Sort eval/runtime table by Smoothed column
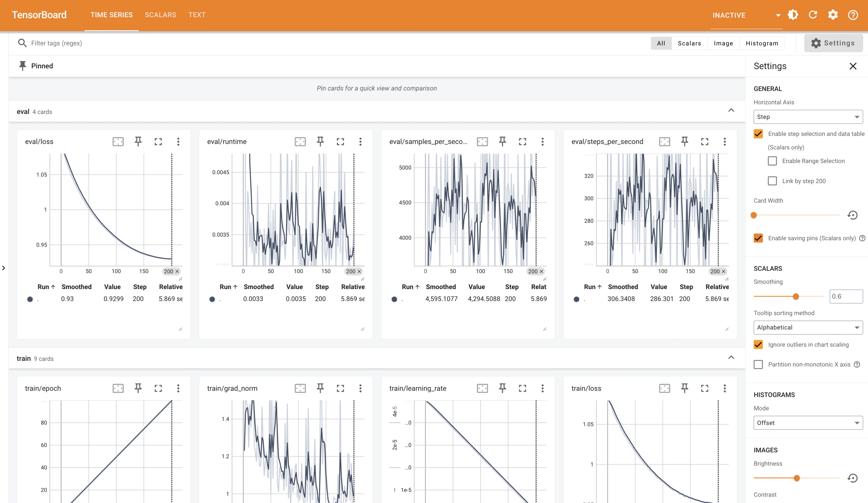Image resolution: width=868 pixels, height=503 pixels. pos(259,287)
